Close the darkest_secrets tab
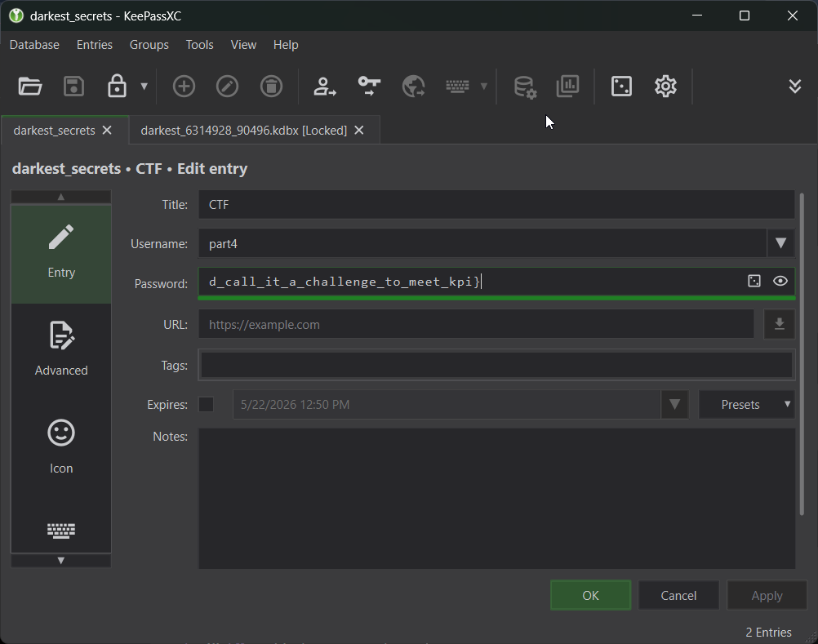The height and width of the screenshot is (644, 818). tap(107, 131)
